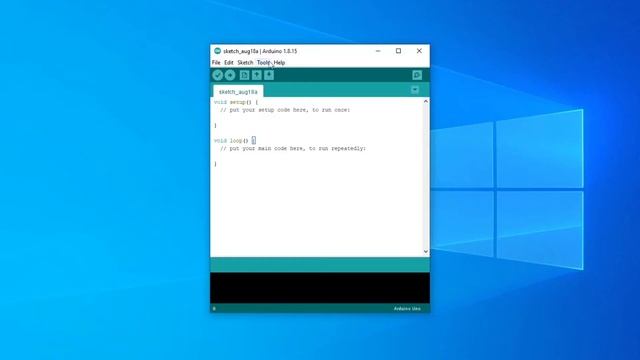Viewport: 640px width, 360px height.
Task: Click the "void loop() {" code line
Action: pos(235,140)
